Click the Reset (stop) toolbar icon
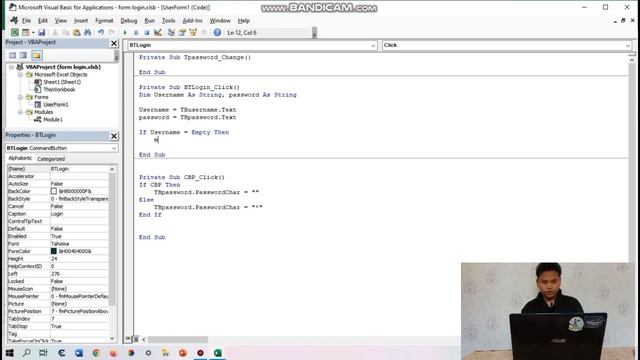The height and width of the screenshot is (360, 640). click(x=147, y=33)
